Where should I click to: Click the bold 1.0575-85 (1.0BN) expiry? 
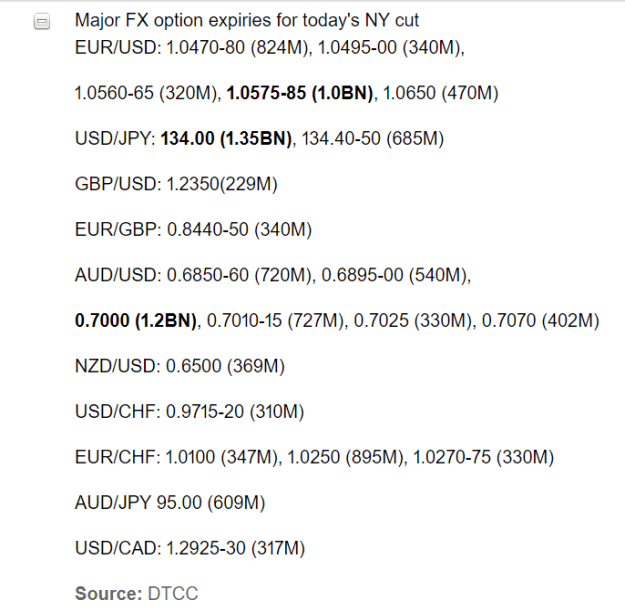click(x=299, y=93)
